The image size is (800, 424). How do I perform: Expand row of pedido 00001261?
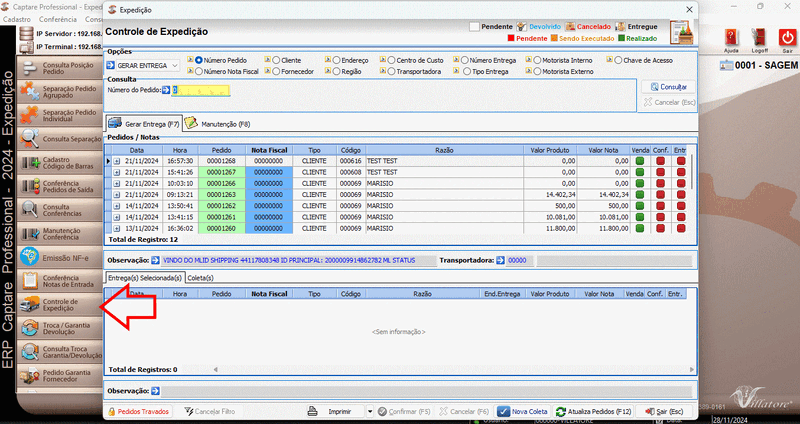point(117,217)
